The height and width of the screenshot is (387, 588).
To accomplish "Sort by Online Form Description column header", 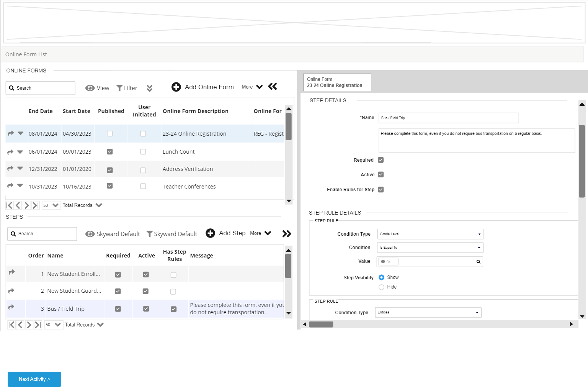I will 196,111.
